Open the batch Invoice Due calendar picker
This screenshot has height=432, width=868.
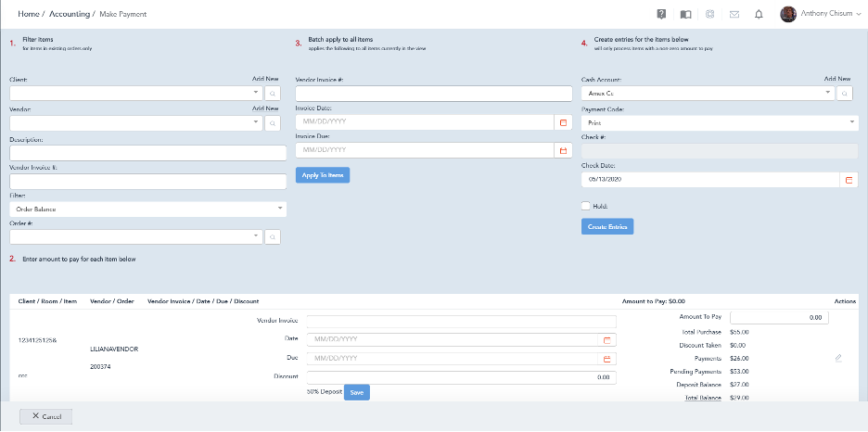tap(564, 150)
